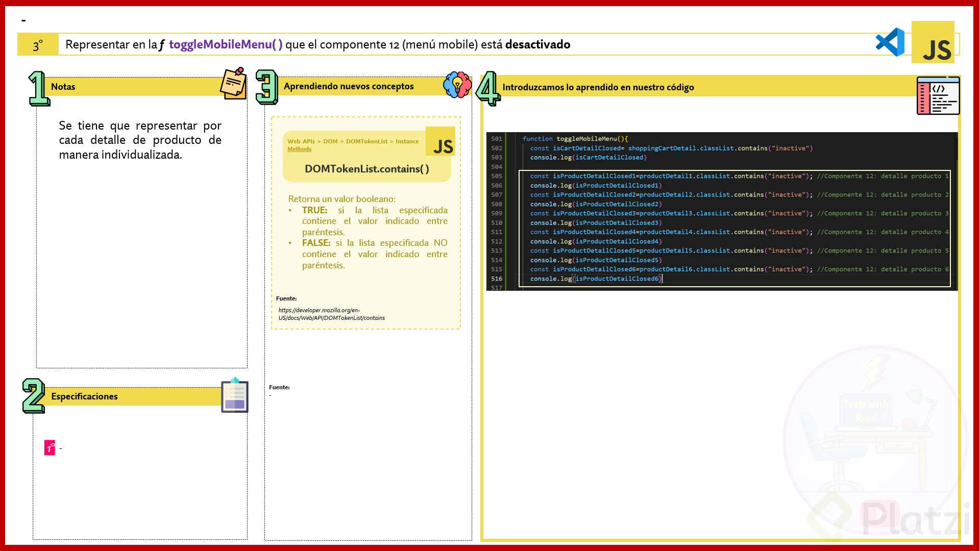Click console.log(isProductDetailClosed6) line

596,279
